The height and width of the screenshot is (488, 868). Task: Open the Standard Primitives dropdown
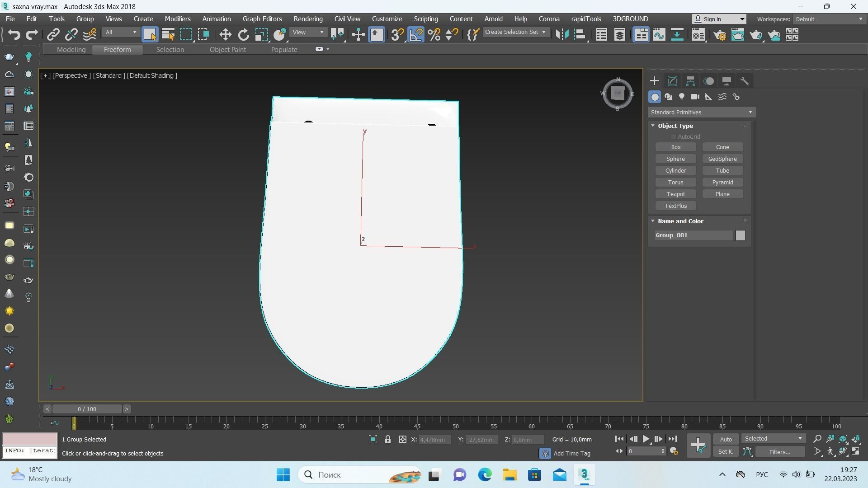tap(702, 112)
